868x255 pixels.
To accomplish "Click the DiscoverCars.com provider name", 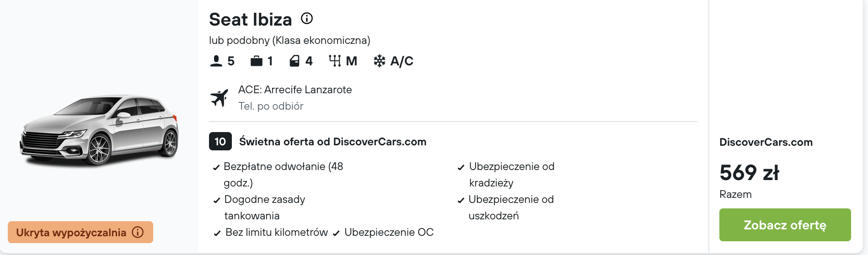I will tap(766, 142).
